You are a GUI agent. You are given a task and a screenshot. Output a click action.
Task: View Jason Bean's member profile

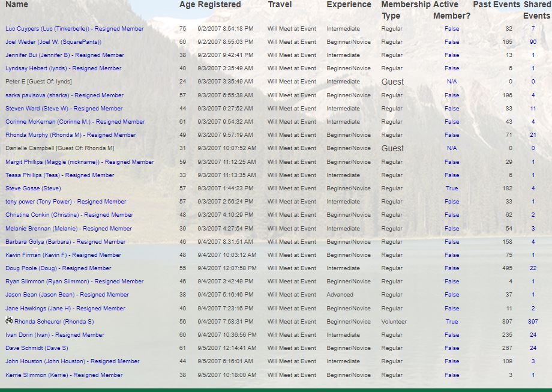[x=67, y=295]
